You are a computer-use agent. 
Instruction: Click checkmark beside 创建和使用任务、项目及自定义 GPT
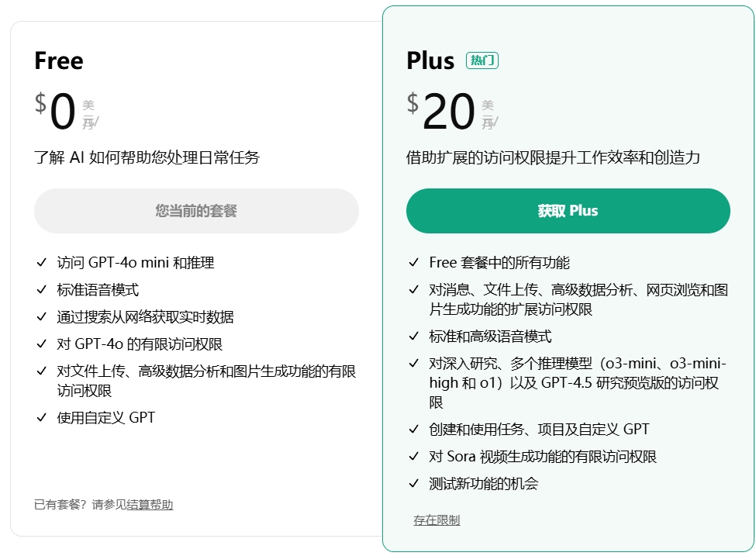tap(414, 429)
